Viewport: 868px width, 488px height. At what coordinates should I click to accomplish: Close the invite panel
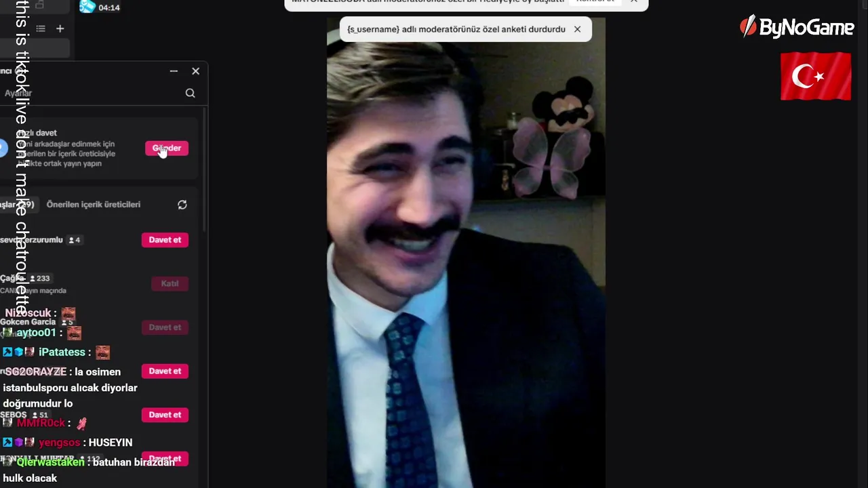point(195,71)
